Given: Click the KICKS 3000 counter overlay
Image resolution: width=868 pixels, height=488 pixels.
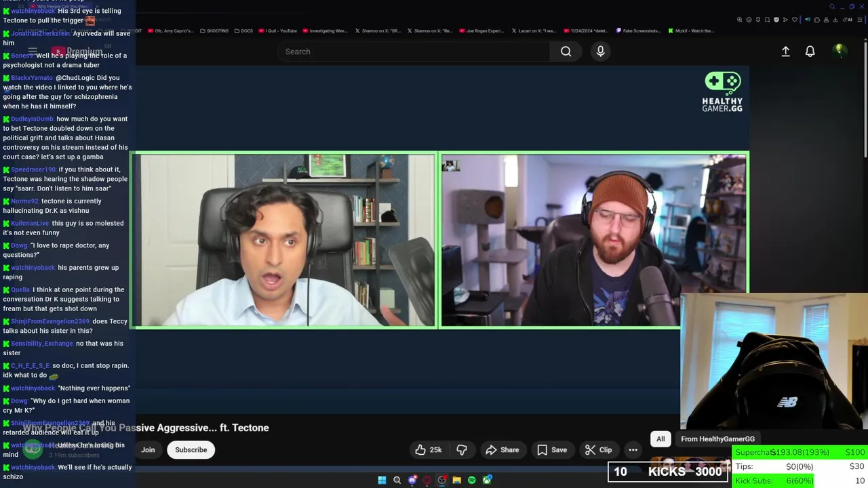Looking at the screenshot, I should tap(668, 472).
